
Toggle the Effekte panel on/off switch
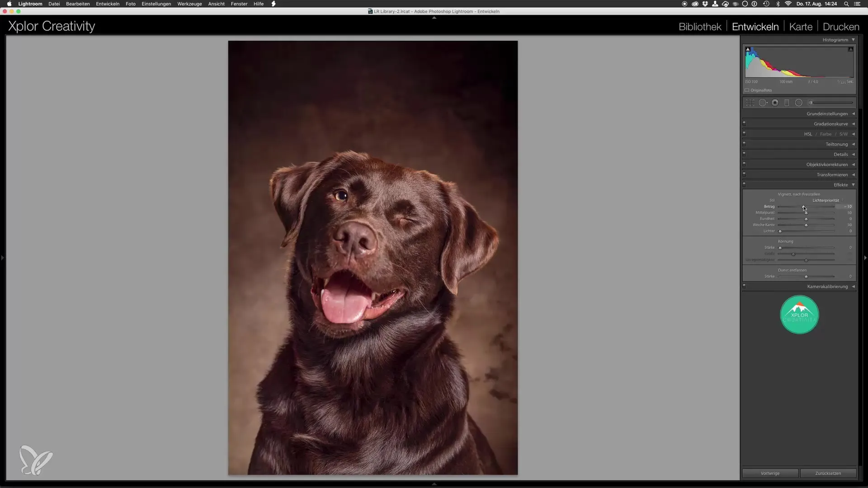pyautogui.click(x=744, y=184)
